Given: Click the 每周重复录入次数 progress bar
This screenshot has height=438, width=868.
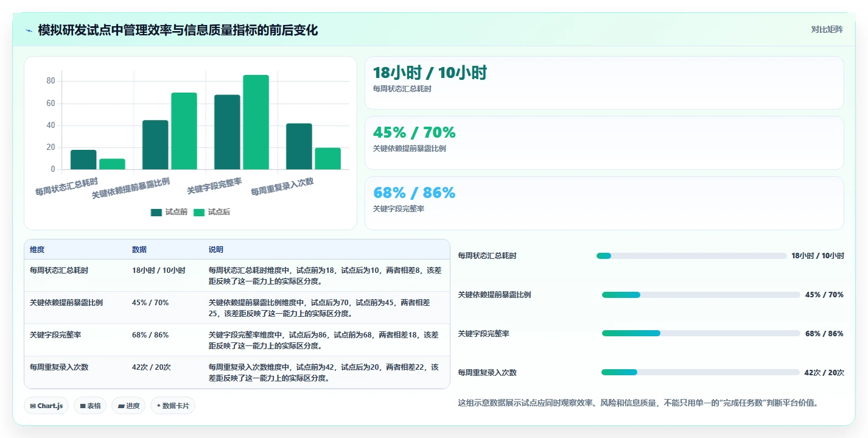Looking at the screenshot, I should [x=700, y=372].
